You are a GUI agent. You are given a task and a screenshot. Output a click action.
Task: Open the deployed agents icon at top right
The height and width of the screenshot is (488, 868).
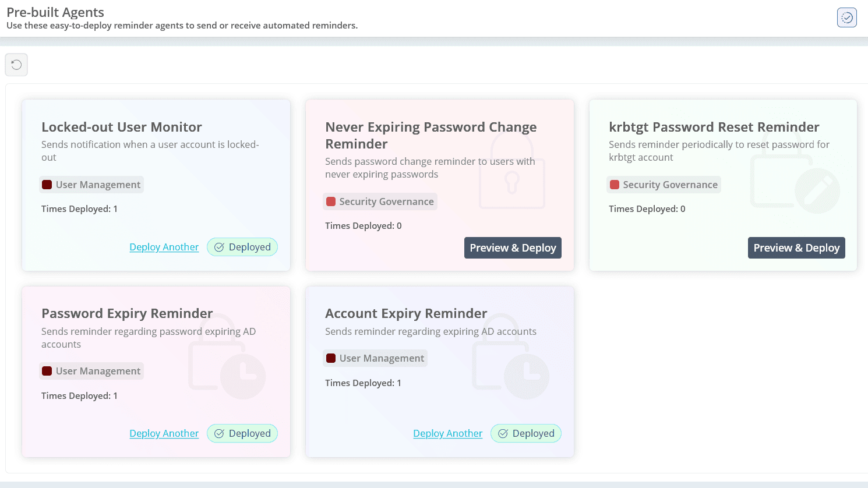[846, 17]
